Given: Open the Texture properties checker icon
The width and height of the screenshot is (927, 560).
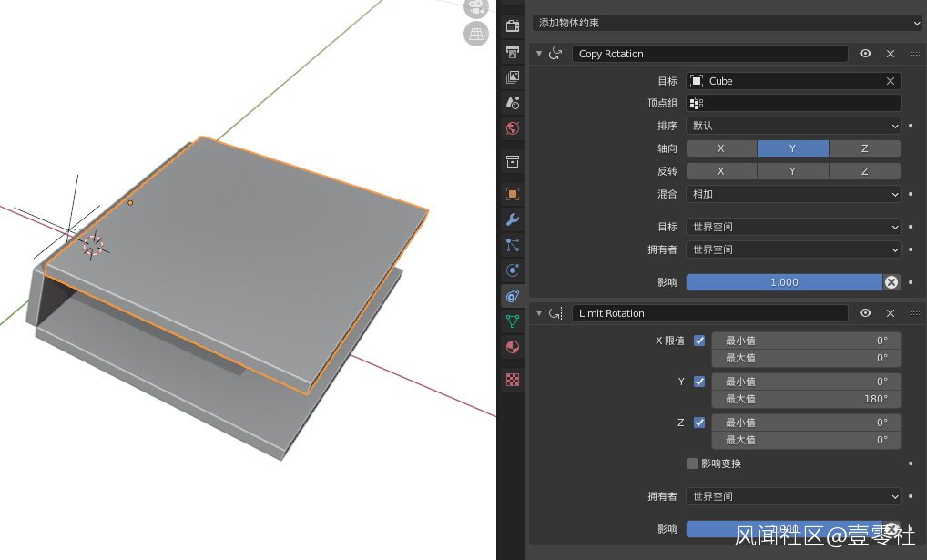Looking at the screenshot, I should coord(513,380).
